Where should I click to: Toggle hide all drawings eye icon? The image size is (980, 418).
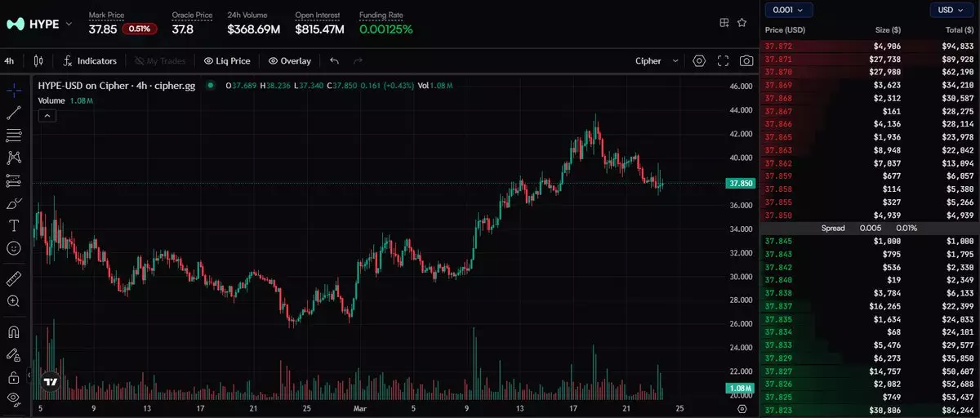coord(13,399)
